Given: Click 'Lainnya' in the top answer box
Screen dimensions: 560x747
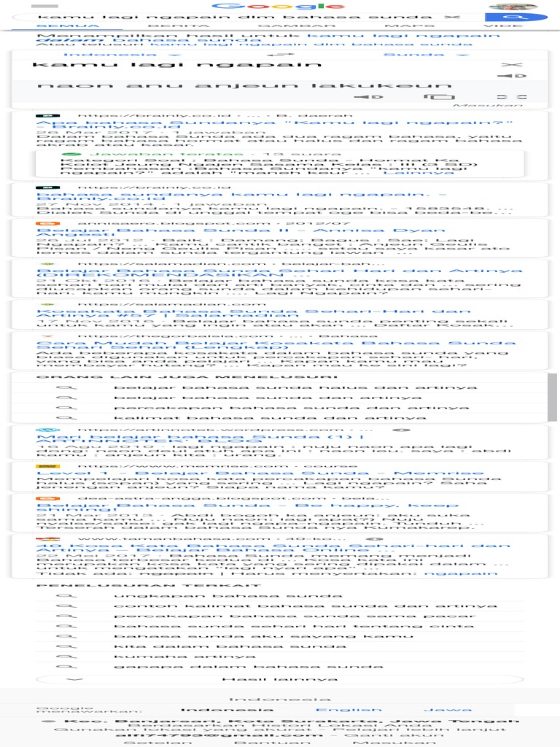Looking at the screenshot, I should (419, 172).
